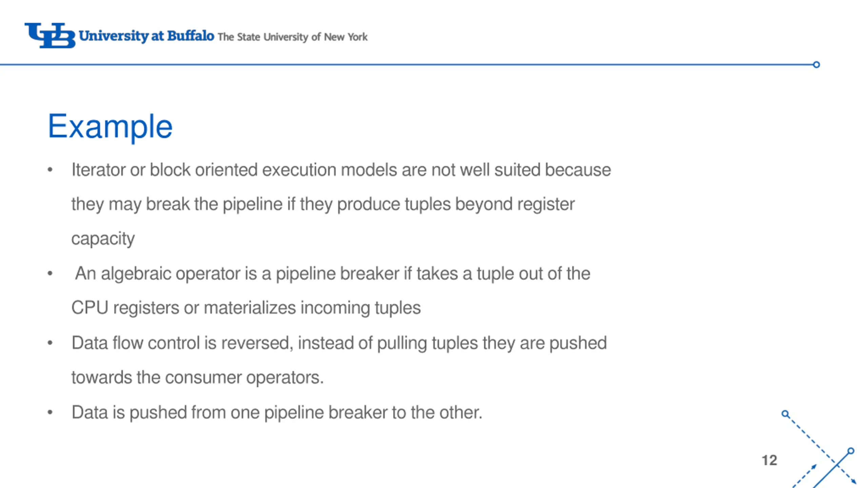The height and width of the screenshot is (488, 868).
Task: Click the first bullet about Iterator models
Action: click(341, 204)
